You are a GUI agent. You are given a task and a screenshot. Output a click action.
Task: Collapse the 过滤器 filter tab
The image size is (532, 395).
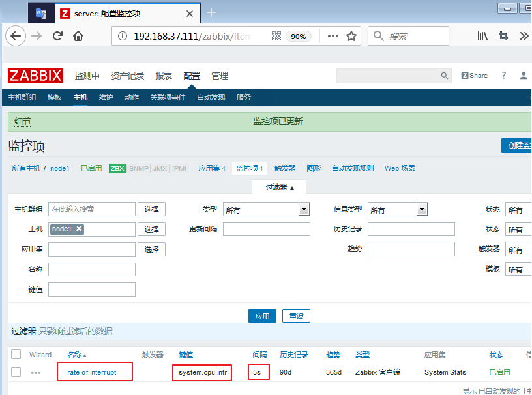coord(280,188)
